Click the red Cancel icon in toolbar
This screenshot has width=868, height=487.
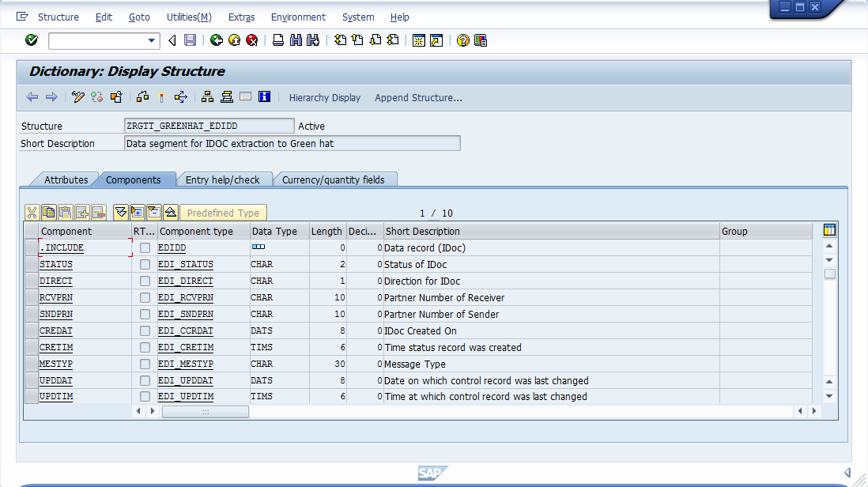coord(251,40)
